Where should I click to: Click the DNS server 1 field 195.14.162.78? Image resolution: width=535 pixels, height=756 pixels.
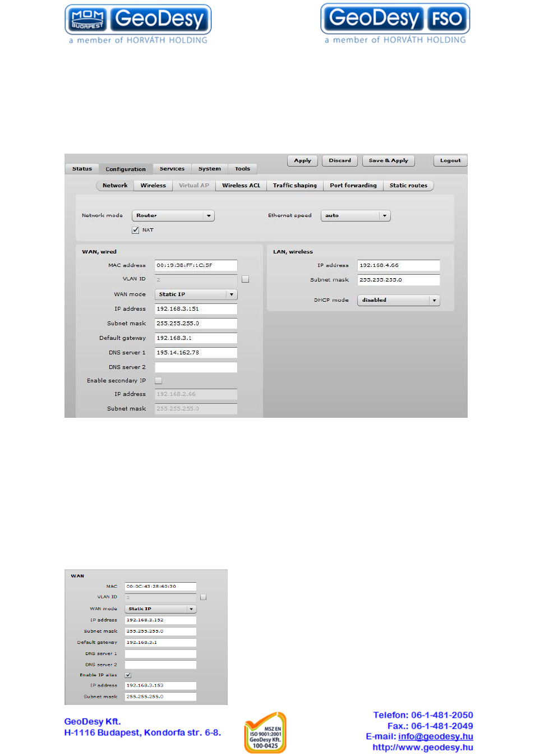196,353
